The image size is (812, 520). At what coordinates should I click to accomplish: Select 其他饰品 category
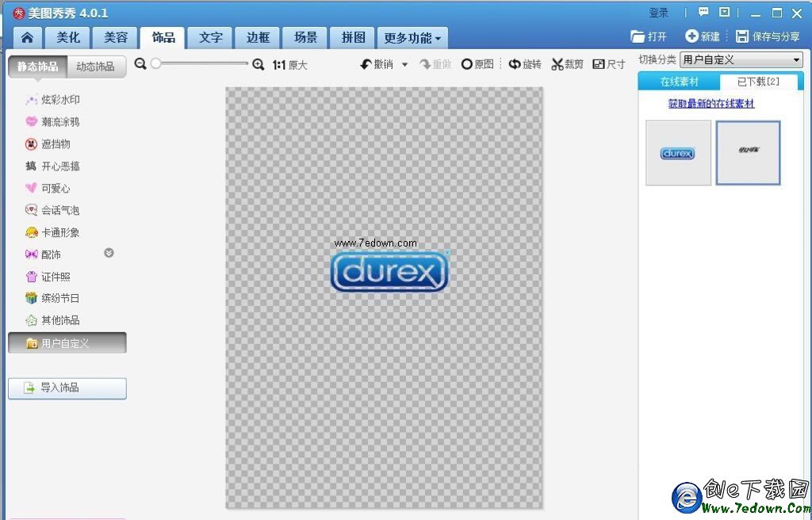[x=53, y=320]
